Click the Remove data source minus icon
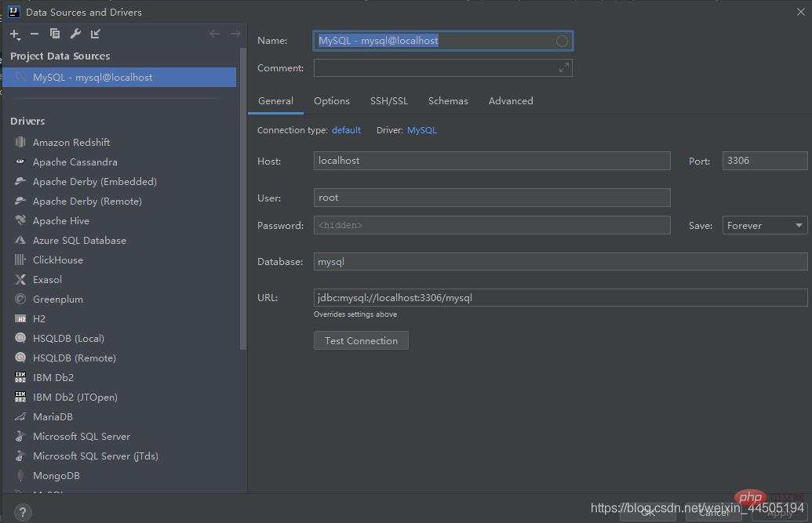The height and width of the screenshot is (523, 812). point(35,34)
